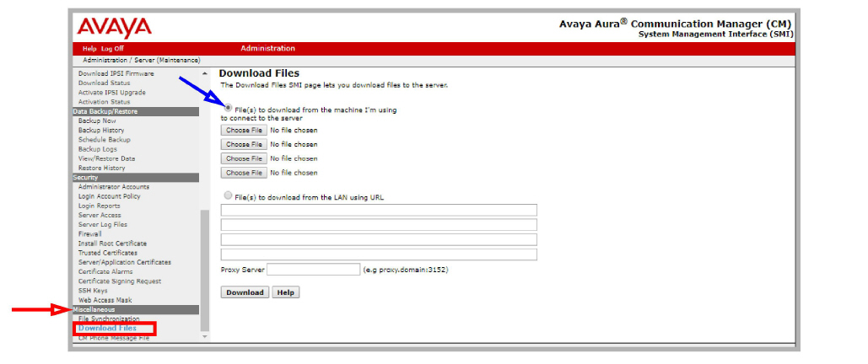Open the Download Files sidebar link
The height and width of the screenshot is (364, 868).
[x=107, y=329]
